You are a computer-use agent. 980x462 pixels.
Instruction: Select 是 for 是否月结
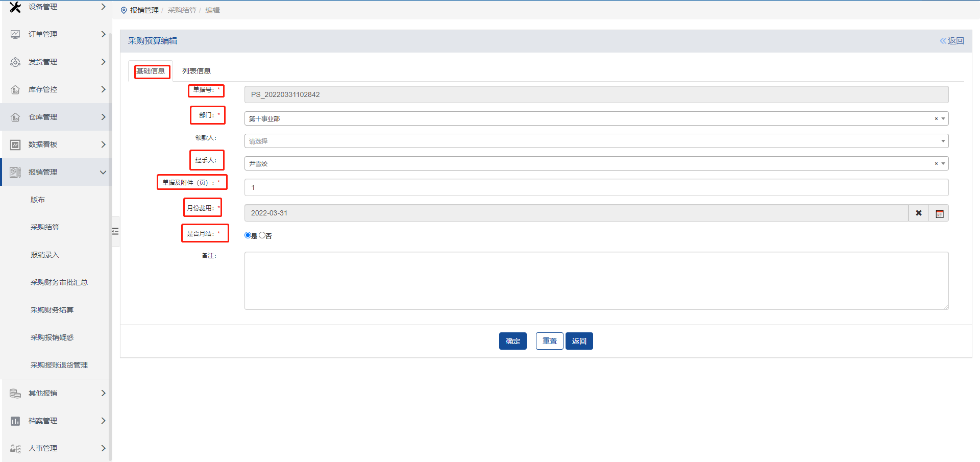248,235
